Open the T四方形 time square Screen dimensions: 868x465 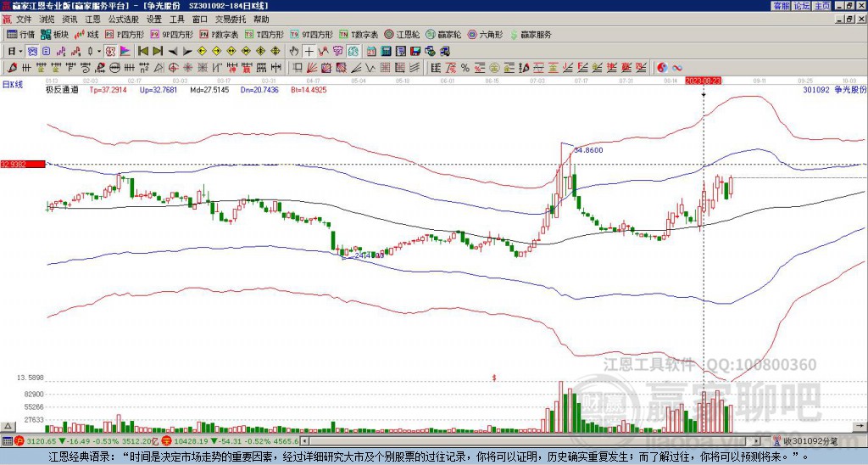264,34
